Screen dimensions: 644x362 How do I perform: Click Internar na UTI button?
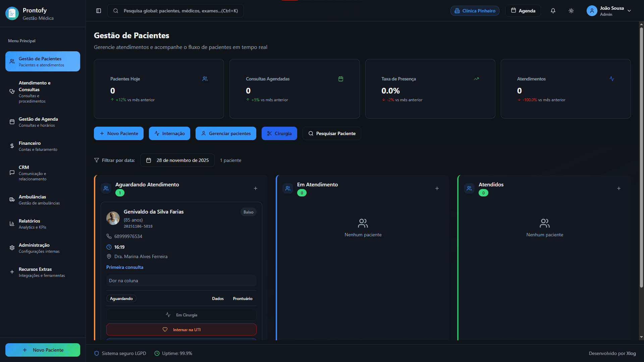(x=181, y=329)
